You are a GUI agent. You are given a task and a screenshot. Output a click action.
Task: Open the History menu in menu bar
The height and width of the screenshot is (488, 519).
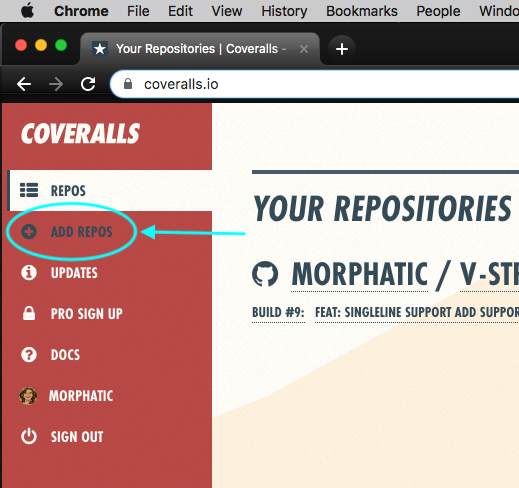click(x=284, y=11)
